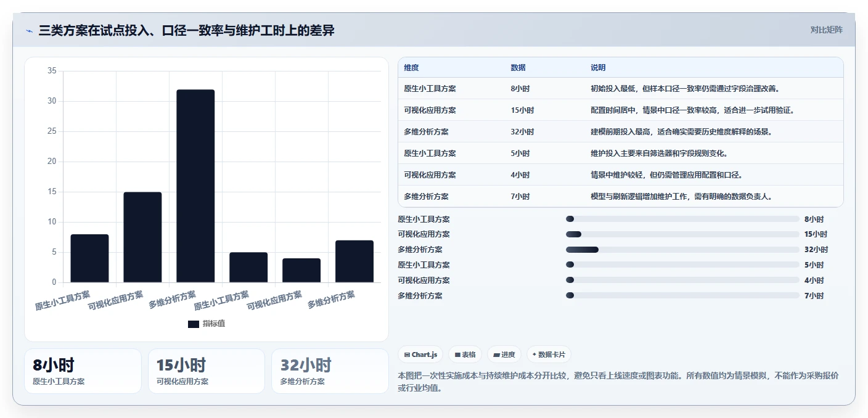868x418 pixels.
Task: Click the 数据 column header
Action: pos(518,68)
